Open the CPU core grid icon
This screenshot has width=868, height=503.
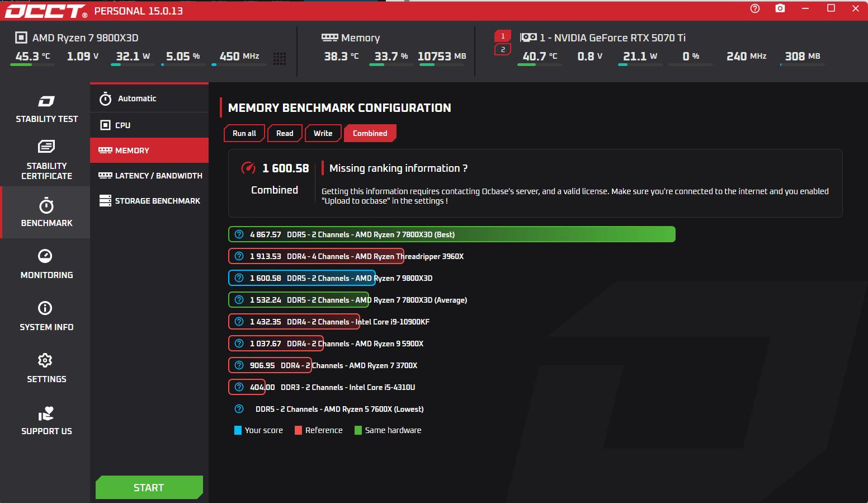point(280,58)
